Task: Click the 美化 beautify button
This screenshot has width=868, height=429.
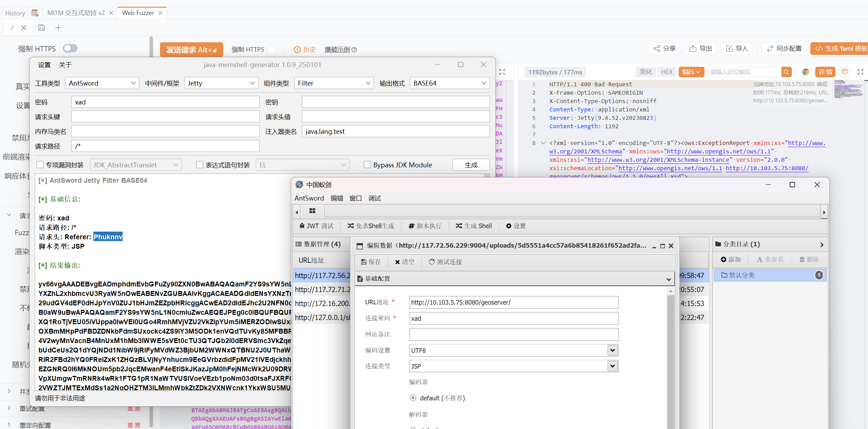Action: [x=645, y=72]
